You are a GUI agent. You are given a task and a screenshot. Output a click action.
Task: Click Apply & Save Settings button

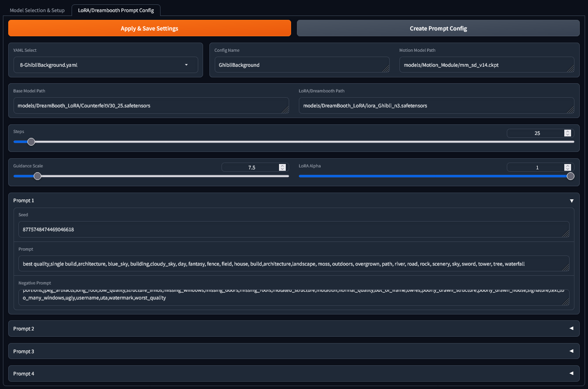[x=149, y=29]
